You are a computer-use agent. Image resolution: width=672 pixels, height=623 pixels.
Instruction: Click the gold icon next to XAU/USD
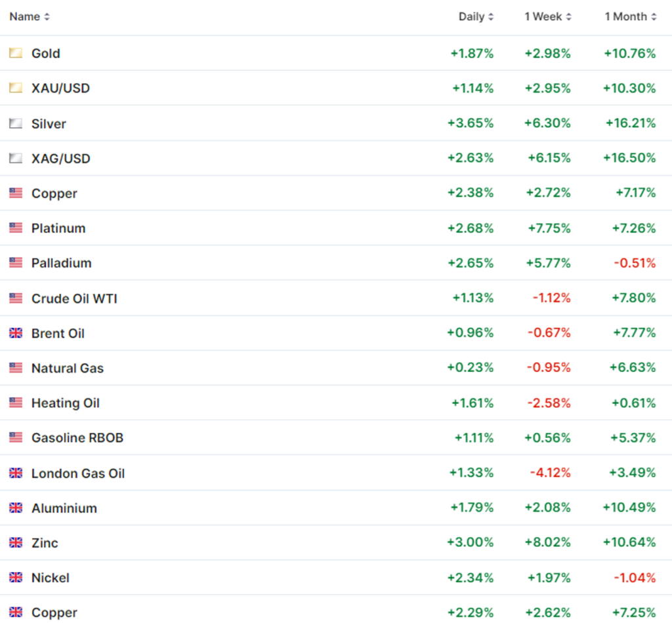click(x=16, y=88)
